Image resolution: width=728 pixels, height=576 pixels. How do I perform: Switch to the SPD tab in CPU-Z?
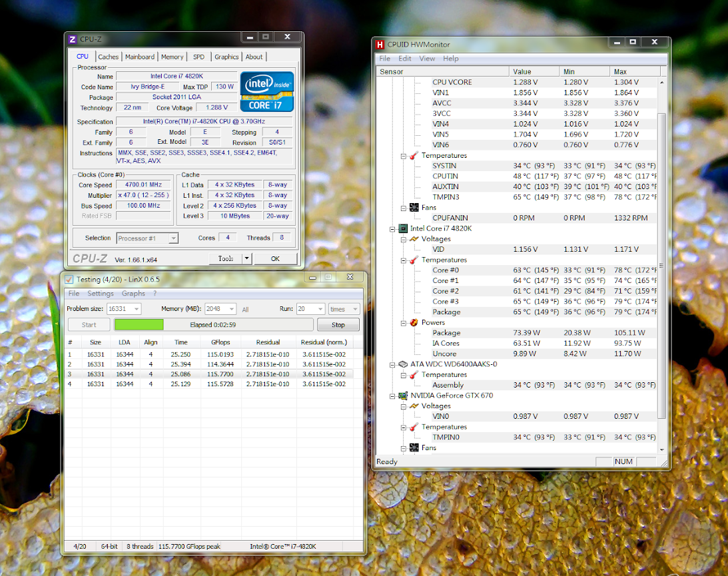198,57
